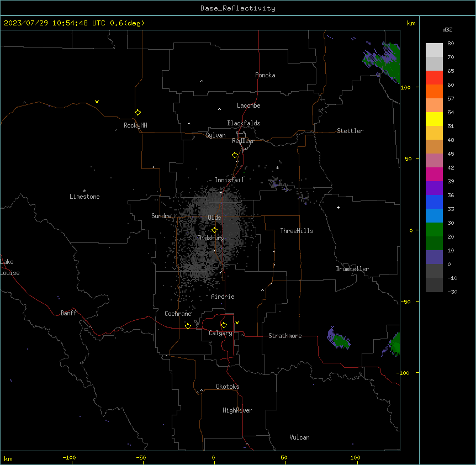This screenshot has width=476, height=465.
Task: Click the Airdrie city label
Action: tap(223, 297)
